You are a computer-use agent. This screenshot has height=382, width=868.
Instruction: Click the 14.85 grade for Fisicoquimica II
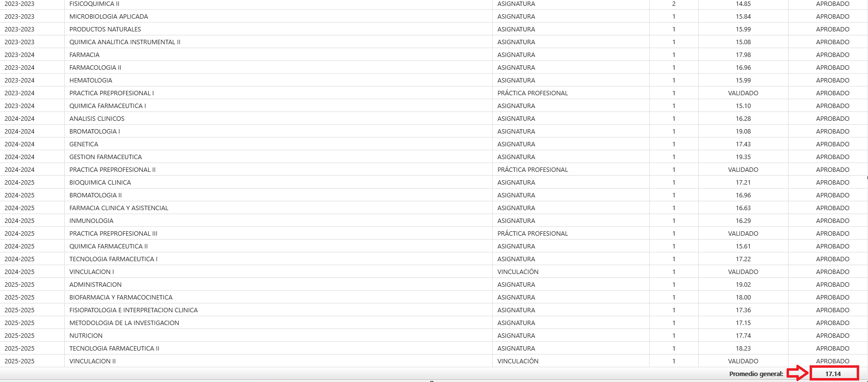click(x=743, y=4)
